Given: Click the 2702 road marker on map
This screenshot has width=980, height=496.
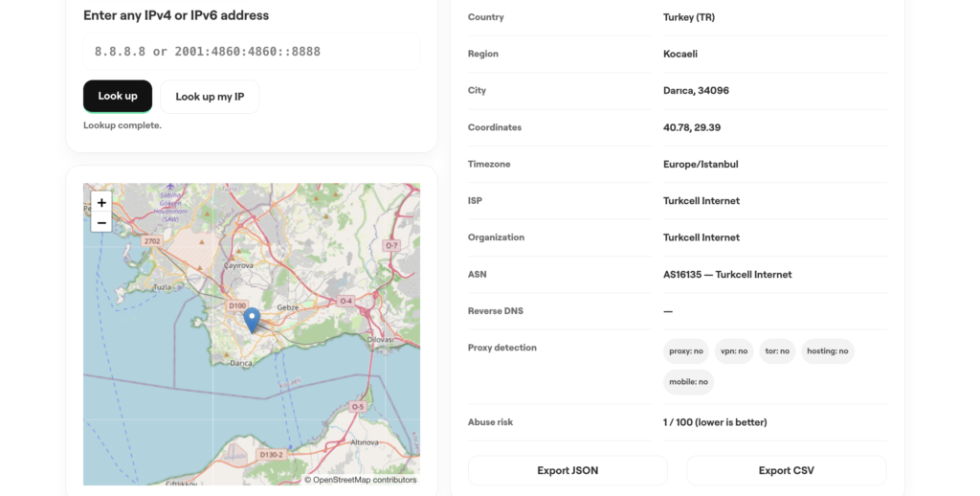Looking at the screenshot, I should pyautogui.click(x=152, y=240).
